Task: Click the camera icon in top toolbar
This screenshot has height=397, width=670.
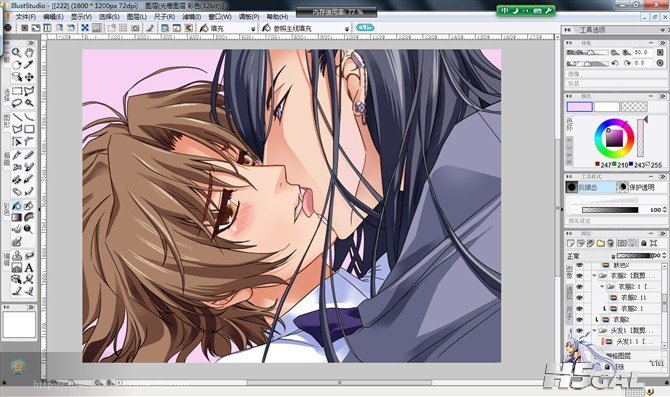Action: coord(135,28)
